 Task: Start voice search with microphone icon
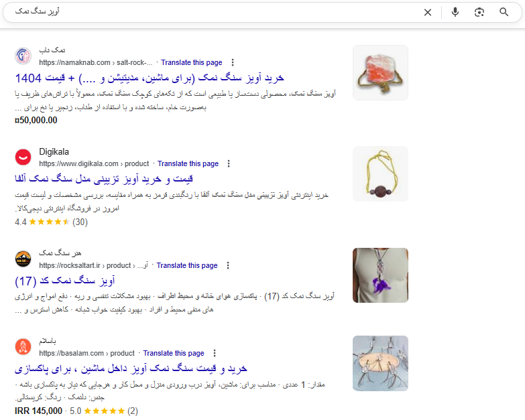click(455, 12)
